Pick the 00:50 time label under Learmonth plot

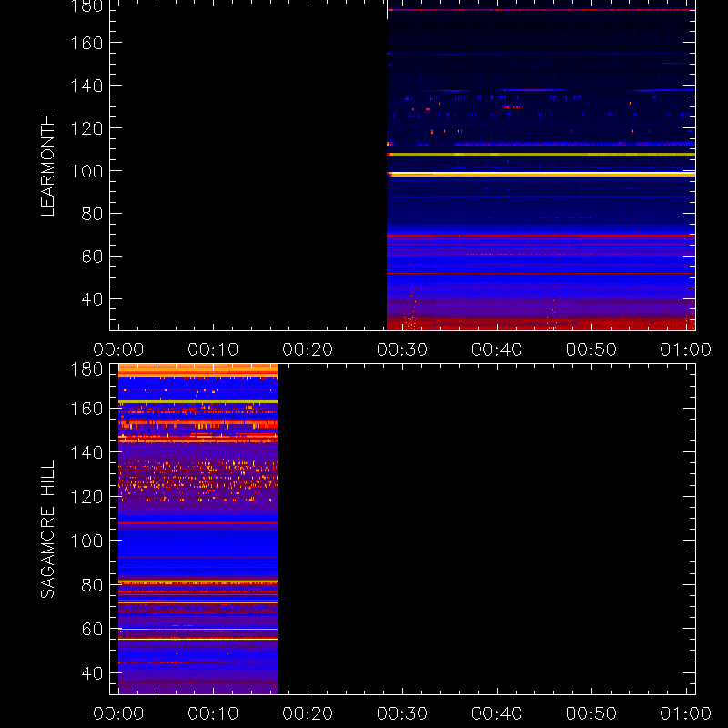click(x=591, y=349)
